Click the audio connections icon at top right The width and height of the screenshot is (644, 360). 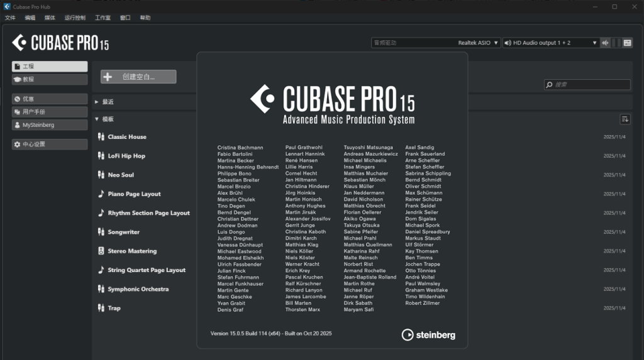[627, 43]
